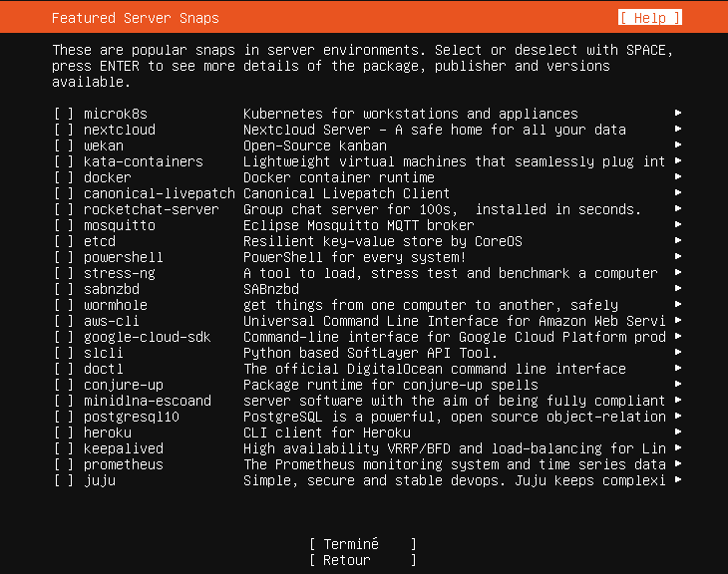Click 'Docker container runtime' description

[339, 177]
